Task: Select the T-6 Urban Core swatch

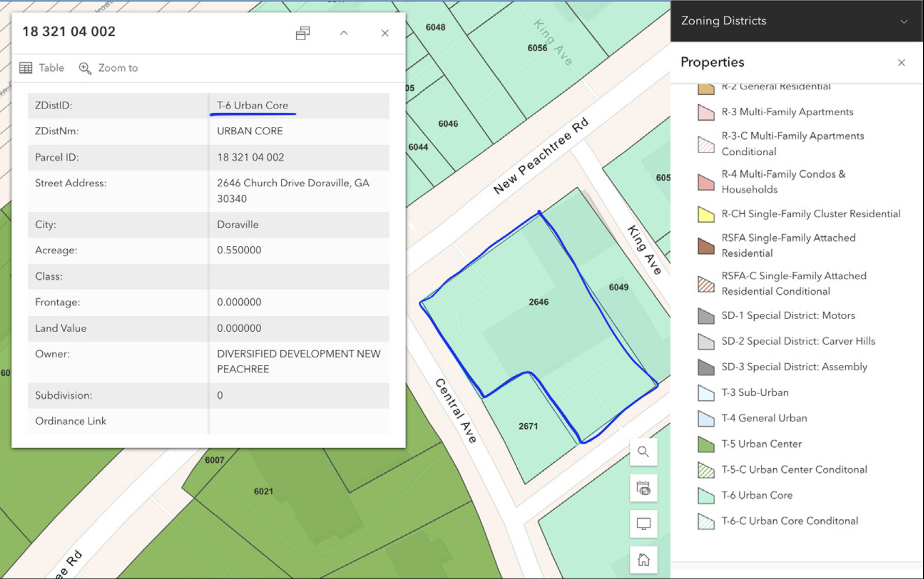Action: (706, 495)
